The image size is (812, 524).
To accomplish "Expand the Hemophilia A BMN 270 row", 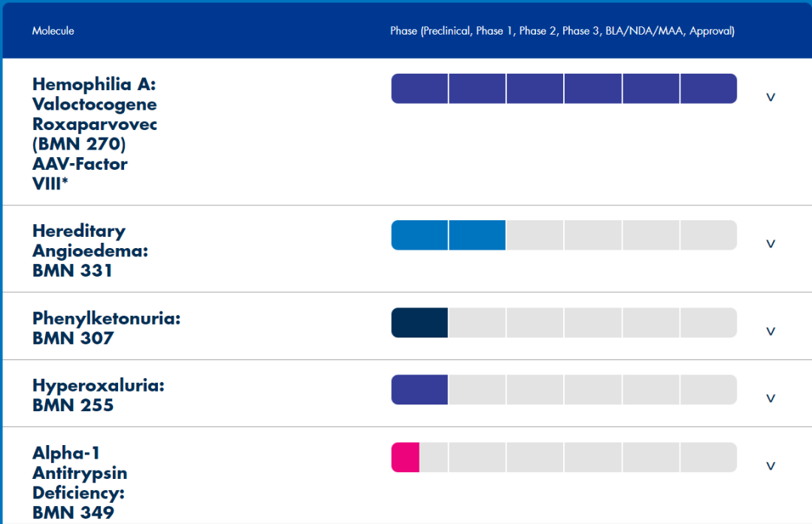I will click(770, 97).
